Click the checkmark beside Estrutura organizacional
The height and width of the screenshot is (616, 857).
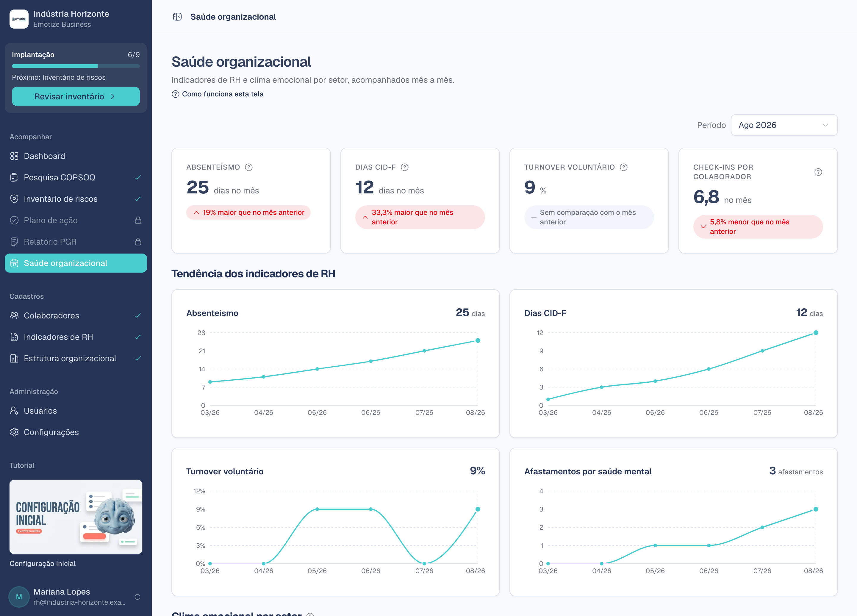[x=138, y=358]
